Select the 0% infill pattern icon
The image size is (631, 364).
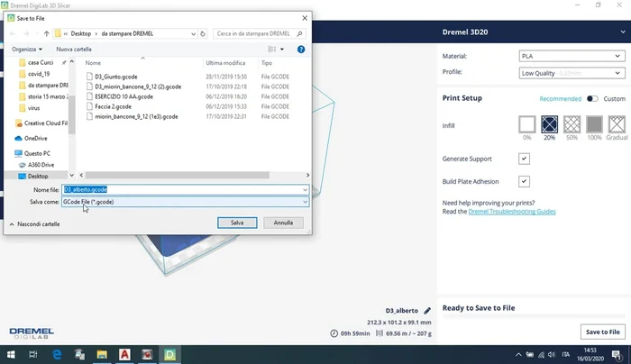[527, 125]
